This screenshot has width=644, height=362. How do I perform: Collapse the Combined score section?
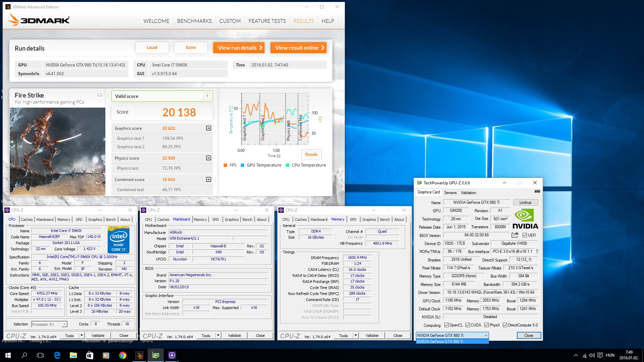click(209, 179)
